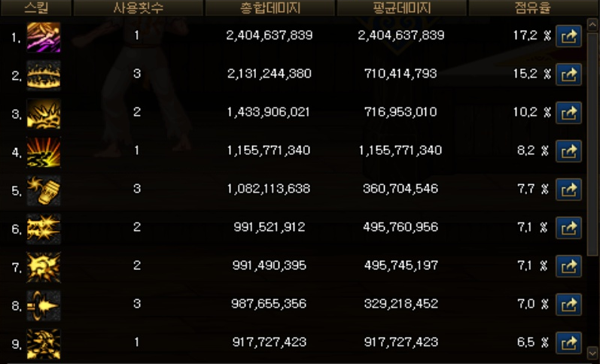Sort by the 스킬 column header
Image resolution: width=600 pixels, height=364 pixels.
[36, 8]
